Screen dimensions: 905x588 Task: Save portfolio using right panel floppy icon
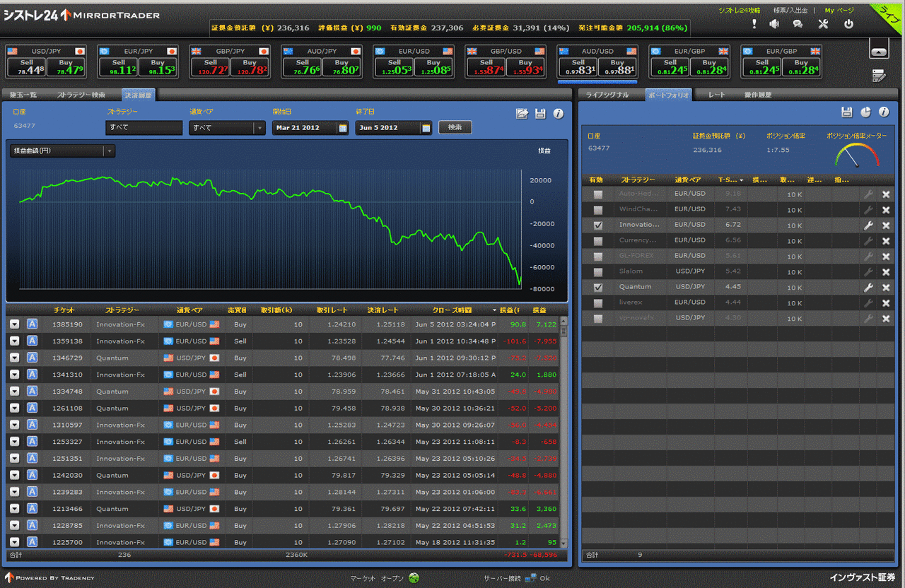[846, 112]
